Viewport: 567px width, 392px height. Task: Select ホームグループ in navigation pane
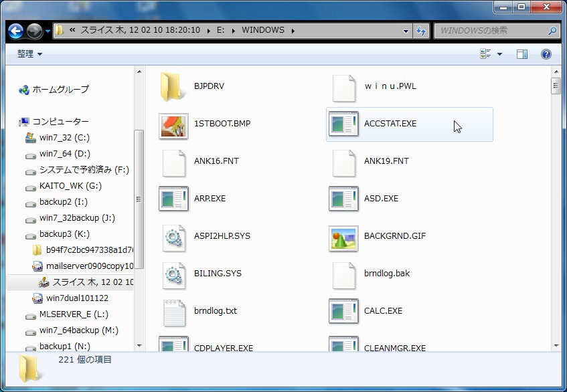point(60,90)
